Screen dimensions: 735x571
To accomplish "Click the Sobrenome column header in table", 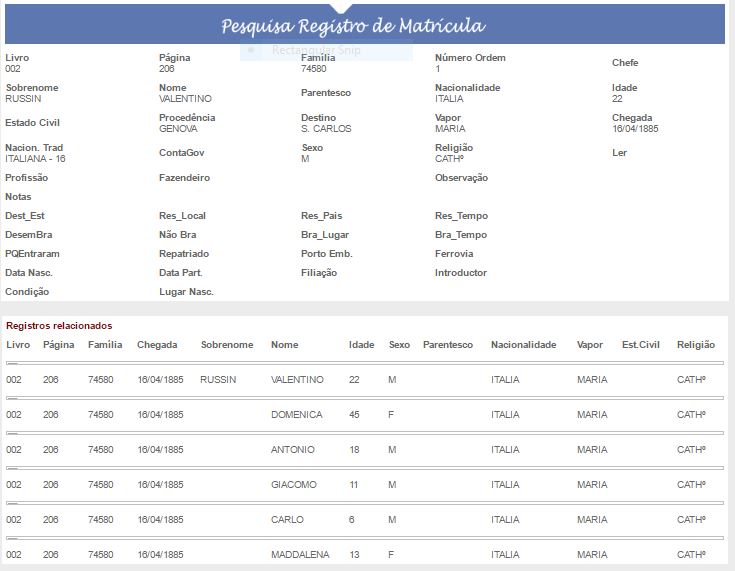I will 227,345.
